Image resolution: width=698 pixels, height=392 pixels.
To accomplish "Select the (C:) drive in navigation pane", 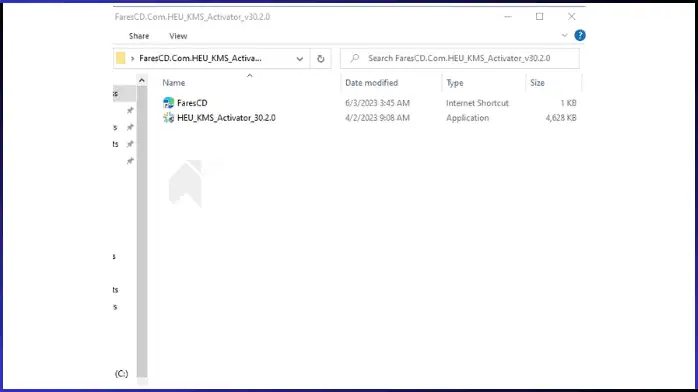I will (x=121, y=374).
